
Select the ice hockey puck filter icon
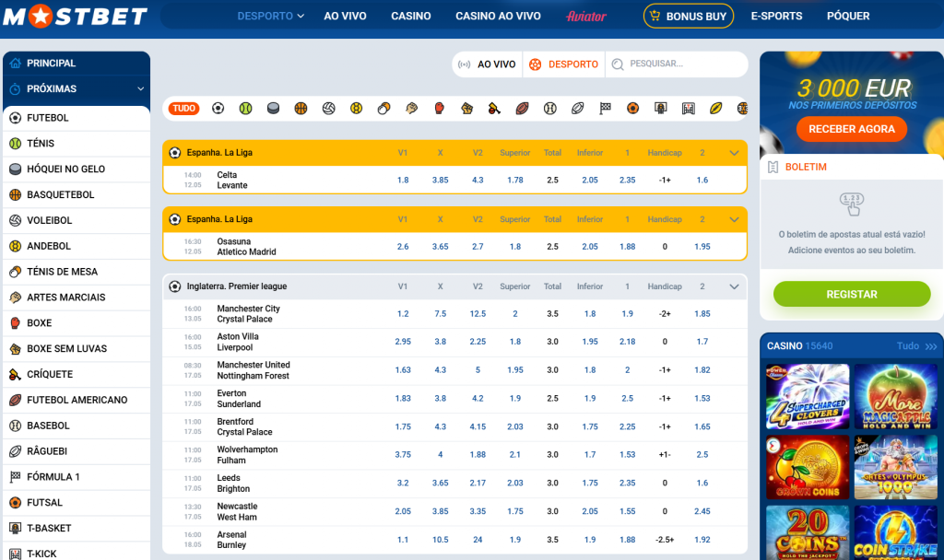[273, 109]
